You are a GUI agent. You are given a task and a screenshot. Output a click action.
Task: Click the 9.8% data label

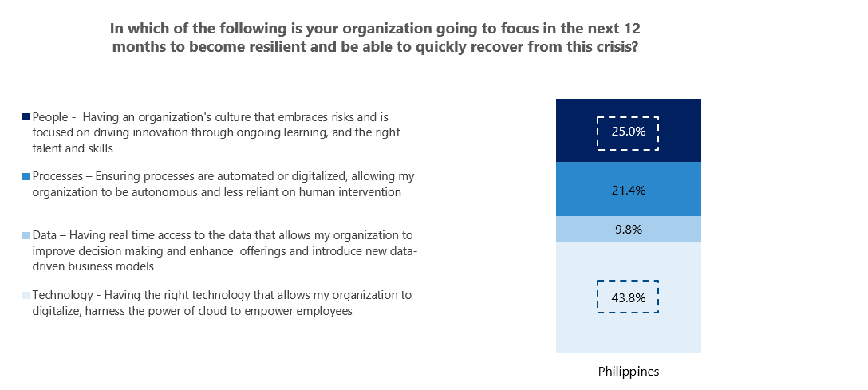pos(628,230)
